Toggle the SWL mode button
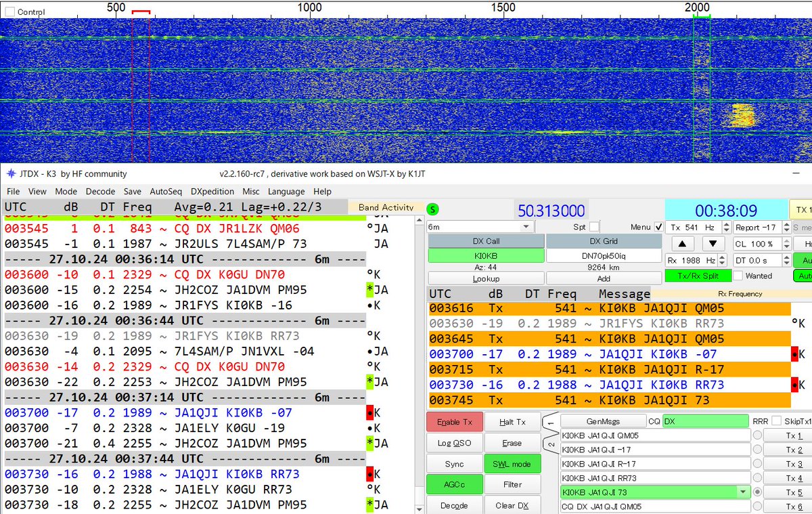 (512, 464)
